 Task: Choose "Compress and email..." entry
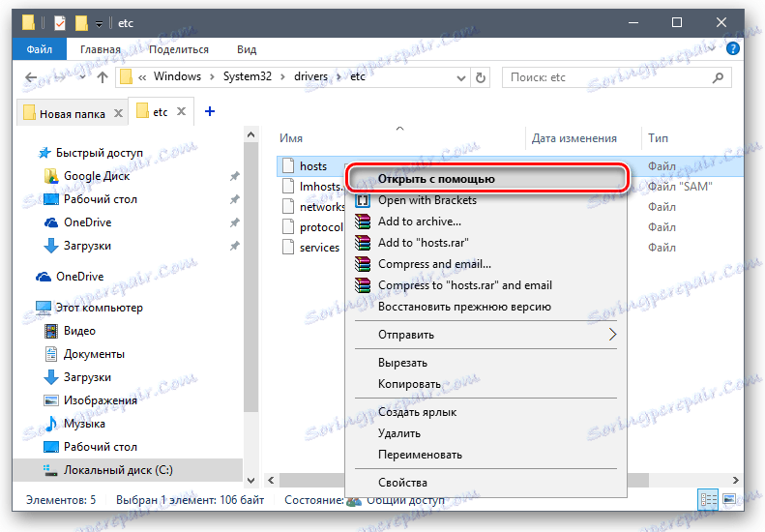(x=485, y=264)
